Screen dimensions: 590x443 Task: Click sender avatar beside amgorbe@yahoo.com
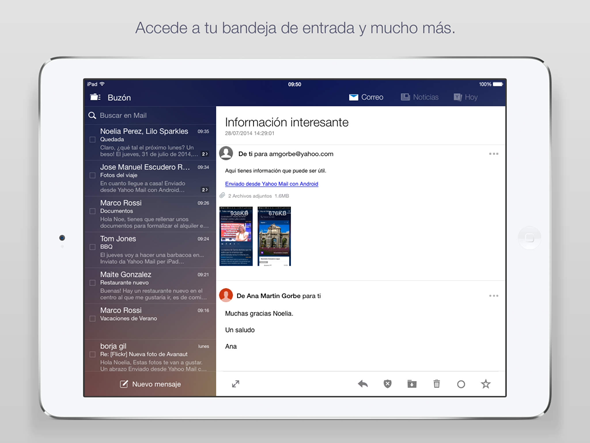point(226,153)
